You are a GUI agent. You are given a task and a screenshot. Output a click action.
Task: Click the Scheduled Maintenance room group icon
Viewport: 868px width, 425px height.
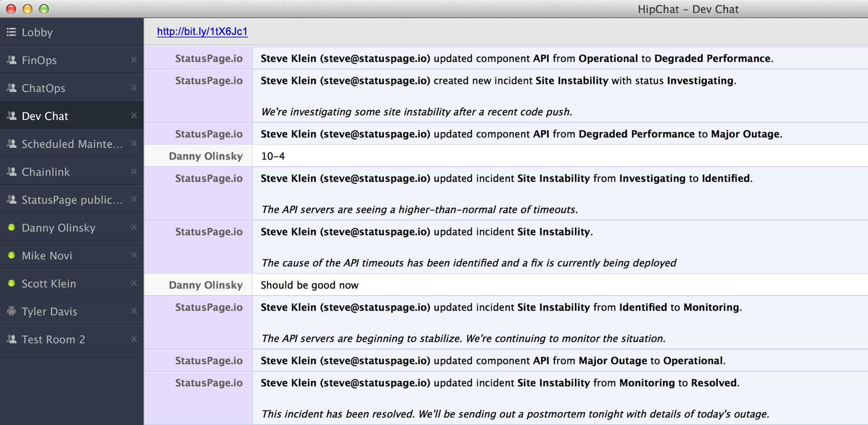coord(11,144)
